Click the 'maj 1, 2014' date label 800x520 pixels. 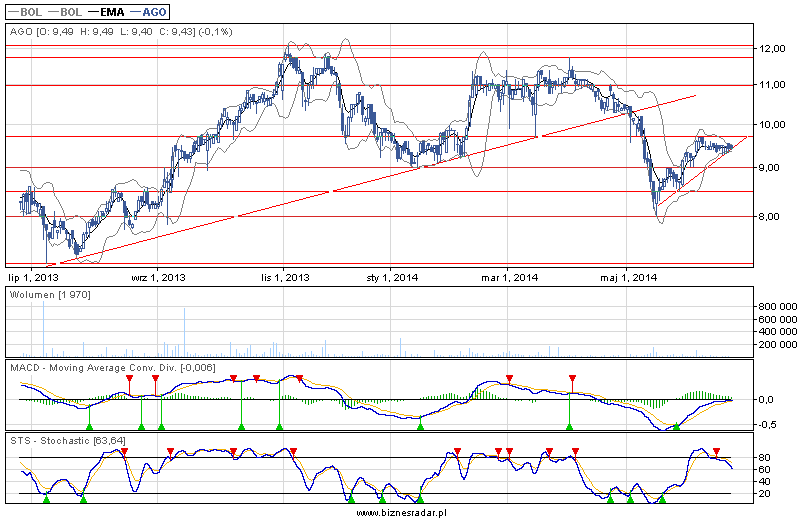coord(628,278)
